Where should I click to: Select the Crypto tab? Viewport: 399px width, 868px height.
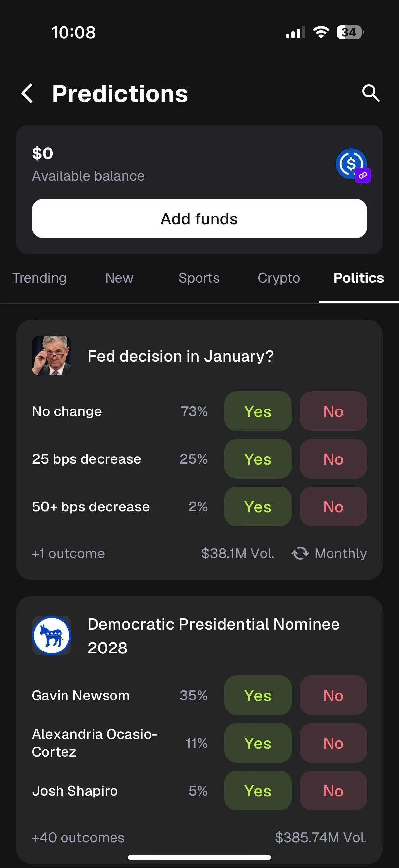[x=279, y=278]
